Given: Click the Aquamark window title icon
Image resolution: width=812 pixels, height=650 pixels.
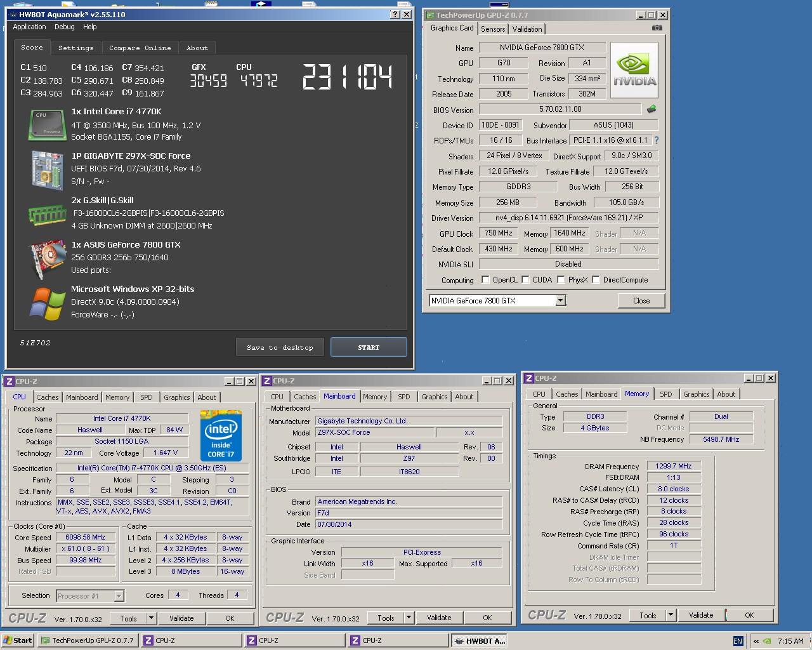Looking at the screenshot, I should (x=13, y=15).
